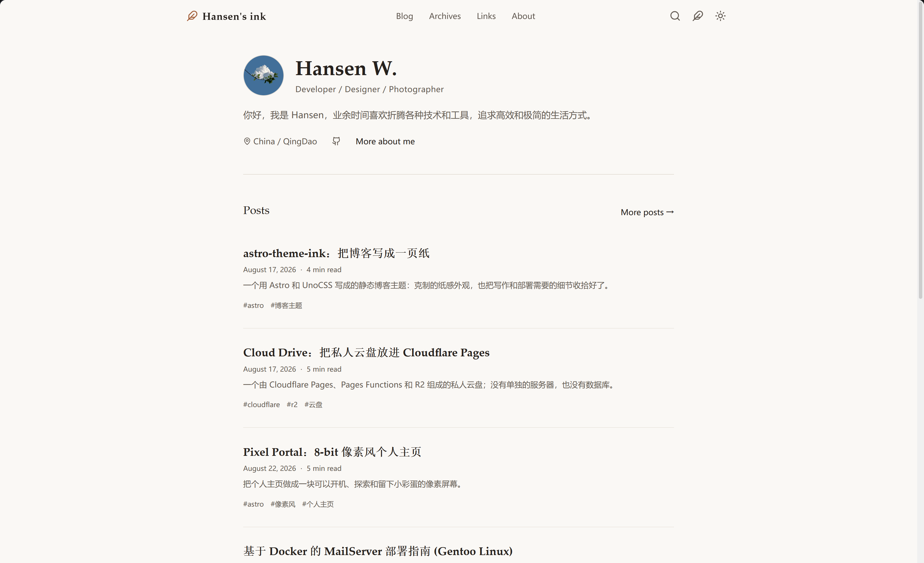Open the GitHub profile icon
Screen dimensions: 924x563
click(336, 141)
